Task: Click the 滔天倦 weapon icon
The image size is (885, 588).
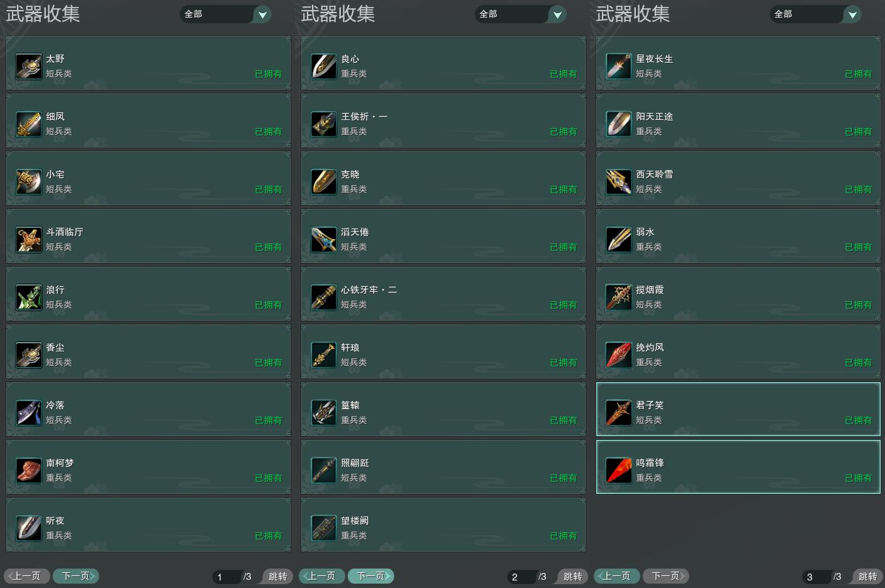Action: [324, 240]
